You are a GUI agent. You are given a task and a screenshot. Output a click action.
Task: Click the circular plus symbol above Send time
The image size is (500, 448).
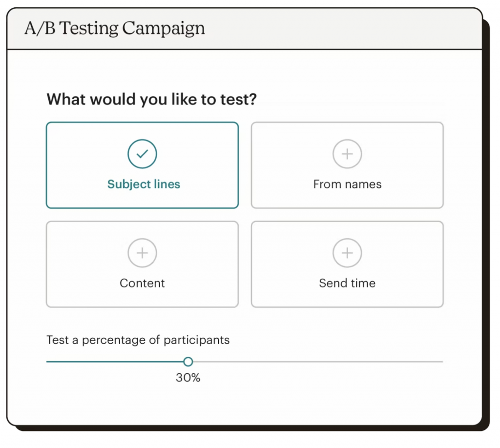pos(347,253)
